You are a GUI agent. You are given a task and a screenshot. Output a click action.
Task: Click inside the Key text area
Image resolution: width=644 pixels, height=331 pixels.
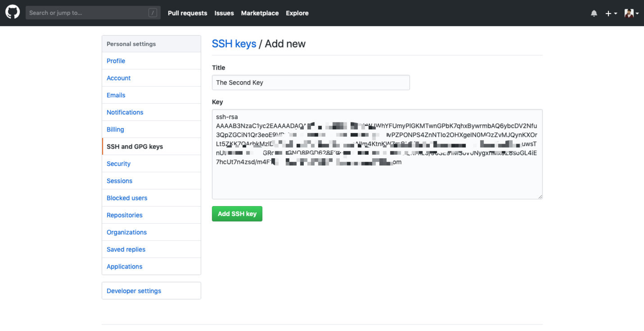(377, 154)
